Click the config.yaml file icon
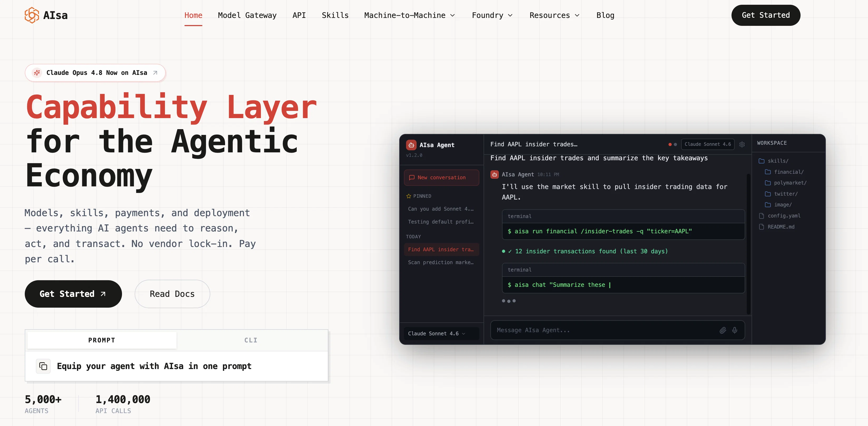 pyautogui.click(x=762, y=216)
